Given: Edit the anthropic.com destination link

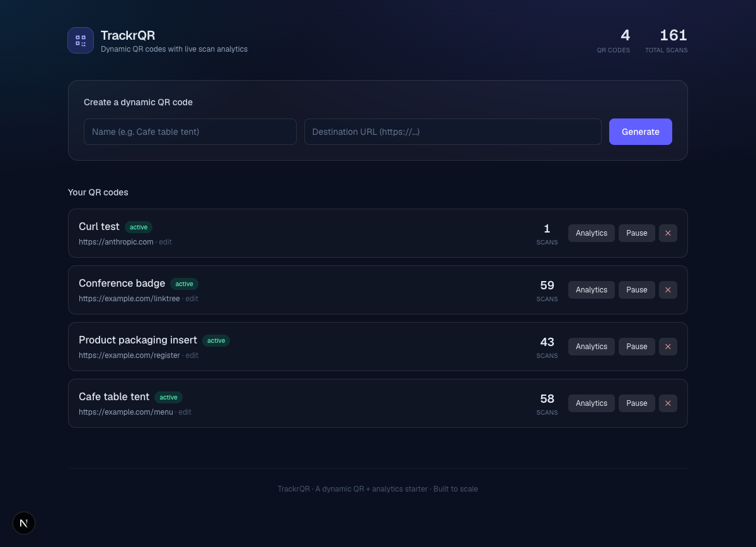Looking at the screenshot, I should (165, 242).
